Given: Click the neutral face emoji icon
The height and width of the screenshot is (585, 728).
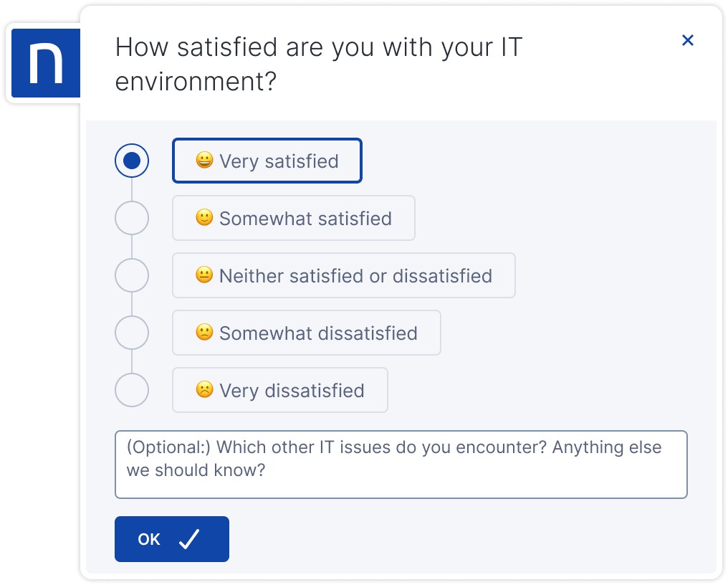Looking at the screenshot, I should tap(206, 275).
